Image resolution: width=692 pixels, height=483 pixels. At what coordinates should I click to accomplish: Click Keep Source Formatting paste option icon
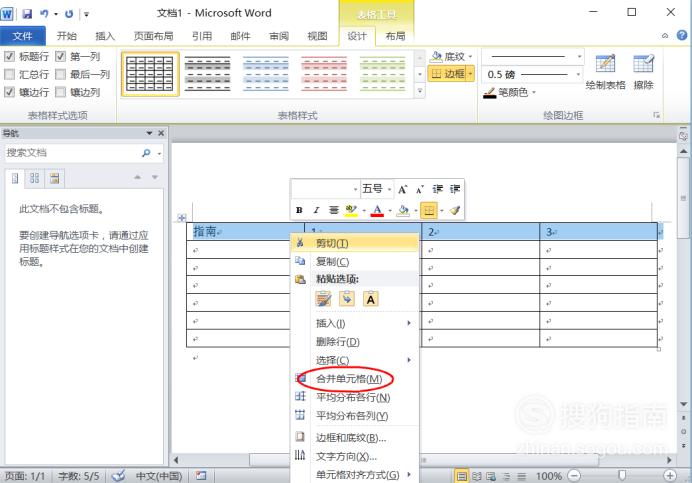[x=323, y=299]
